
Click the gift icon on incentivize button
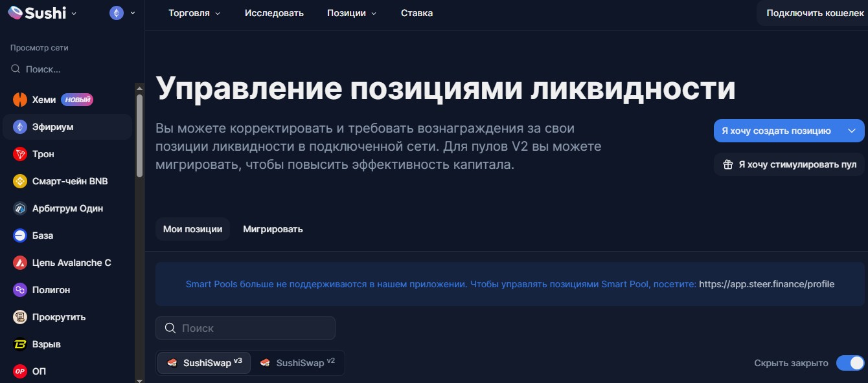coord(728,164)
